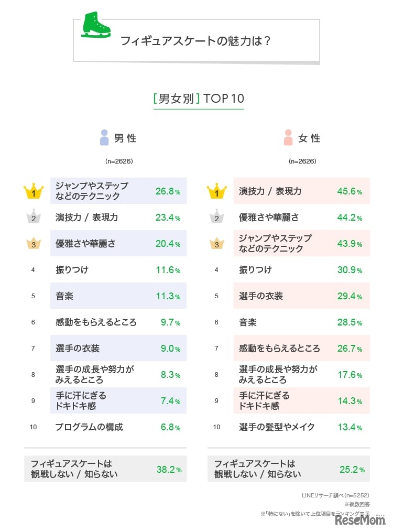Click the フィギュアスケートの魅力は？ title box
Image resolution: width=393 pixels, height=532 pixels.
(196, 41)
